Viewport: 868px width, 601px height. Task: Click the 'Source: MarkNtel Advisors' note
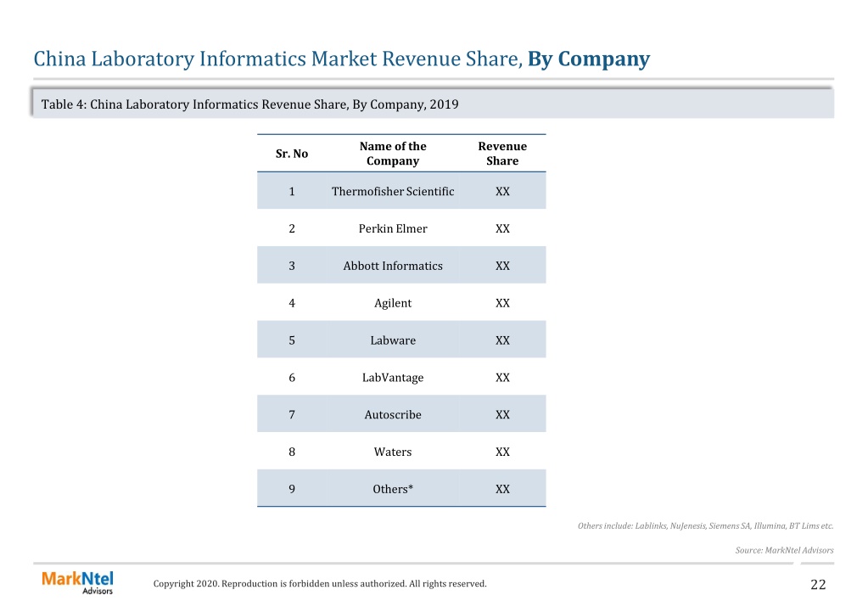pos(784,550)
